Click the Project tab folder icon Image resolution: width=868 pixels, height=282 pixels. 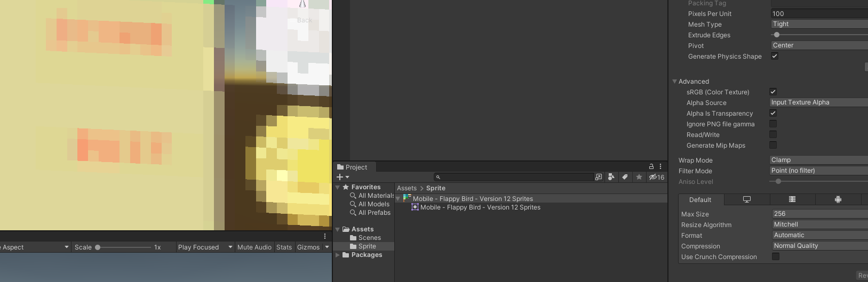click(340, 167)
